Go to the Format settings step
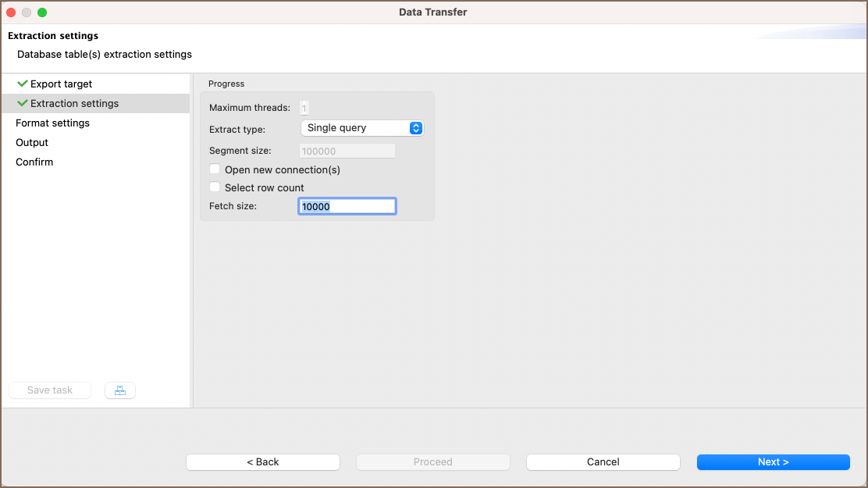868x488 pixels. [52, 123]
